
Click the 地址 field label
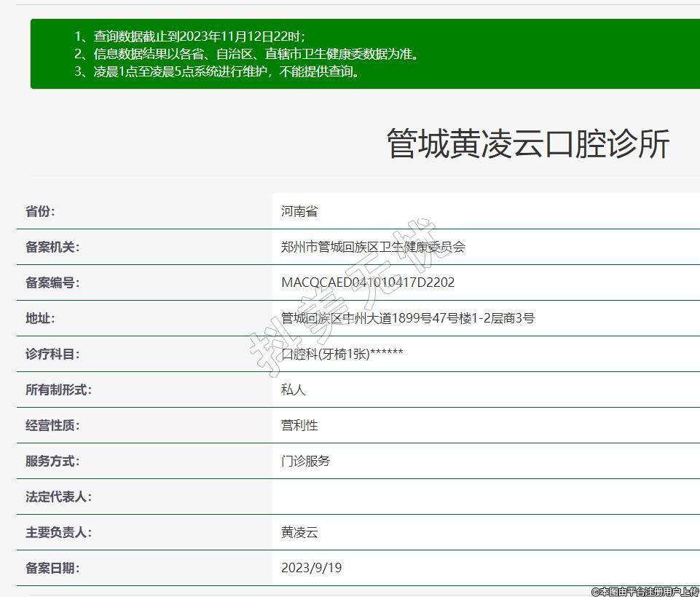40,319
